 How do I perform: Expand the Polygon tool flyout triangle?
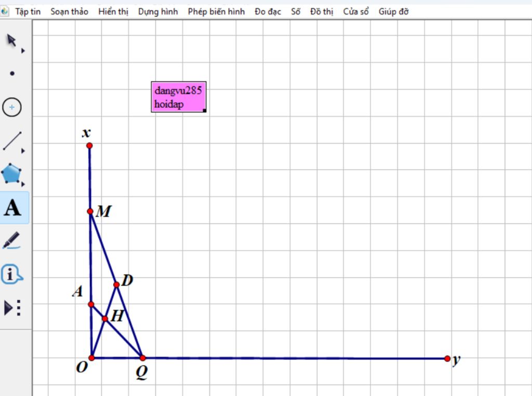click(23, 184)
